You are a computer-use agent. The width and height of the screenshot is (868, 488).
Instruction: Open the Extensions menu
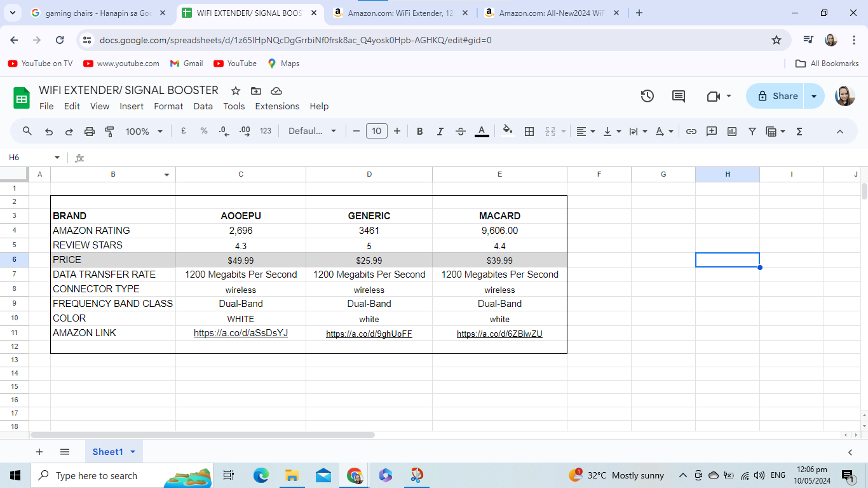coord(277,106)
